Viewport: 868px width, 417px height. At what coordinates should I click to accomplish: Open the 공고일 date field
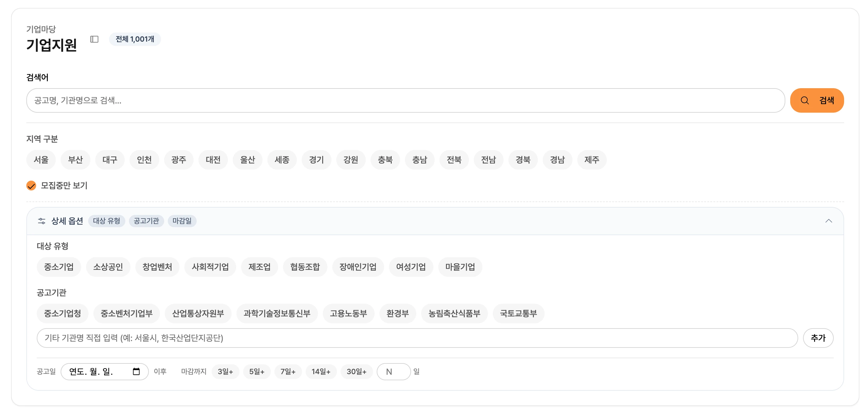[x=98, y=371]
